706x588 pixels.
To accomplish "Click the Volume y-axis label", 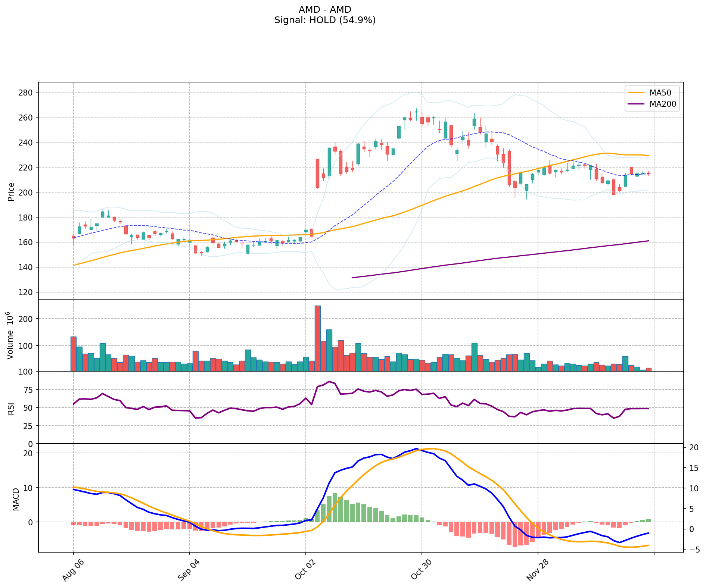I will (11, 335).
